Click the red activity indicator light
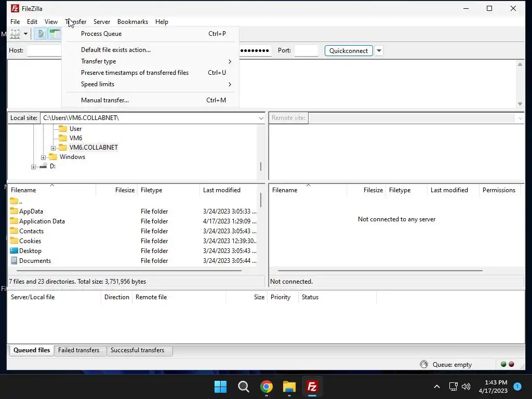Viewport: 532px width, 399px height. [511, 364]
